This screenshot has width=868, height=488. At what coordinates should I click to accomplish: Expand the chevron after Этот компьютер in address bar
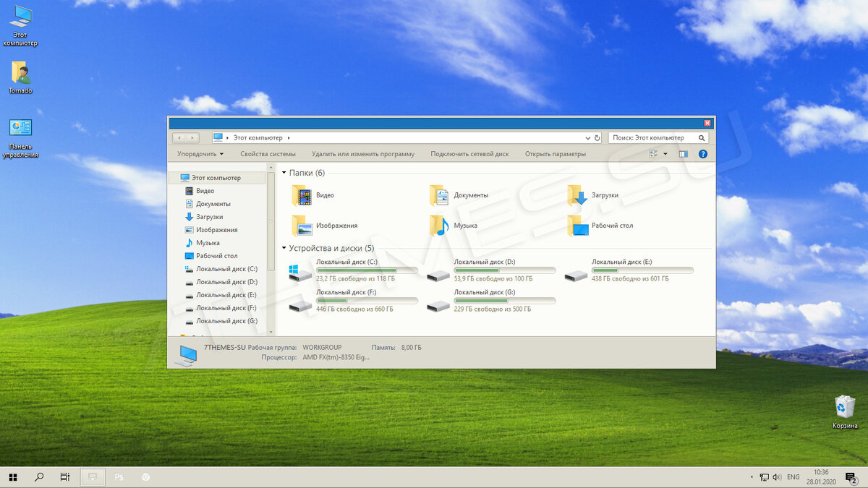pos(289,137)
